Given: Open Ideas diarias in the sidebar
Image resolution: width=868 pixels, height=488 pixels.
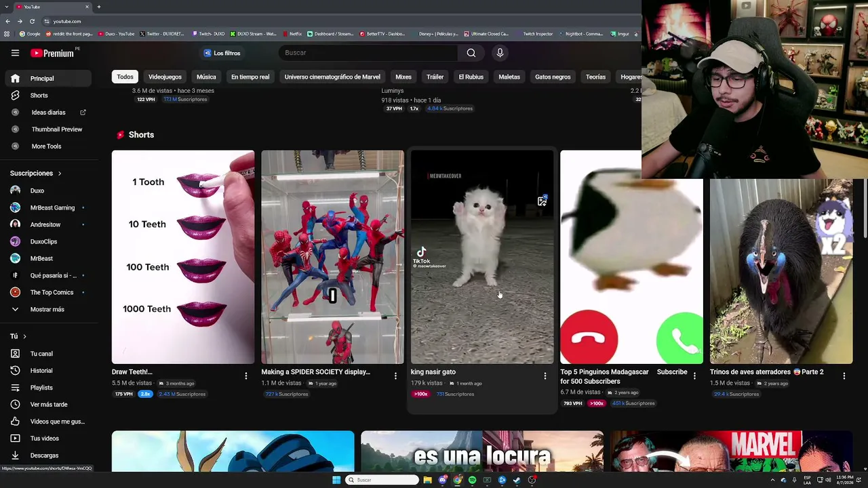Looking at the screenshot, I should [47, 113].
